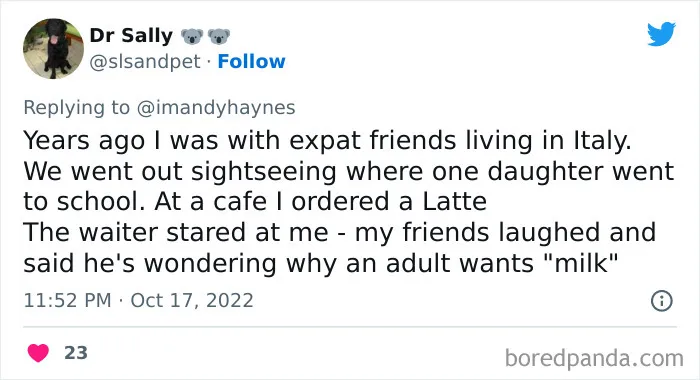The width and height of the screenshot is (700, 380).
Task: Open the 11:52 PM timestamp
Action: click(x=67, y=300)
